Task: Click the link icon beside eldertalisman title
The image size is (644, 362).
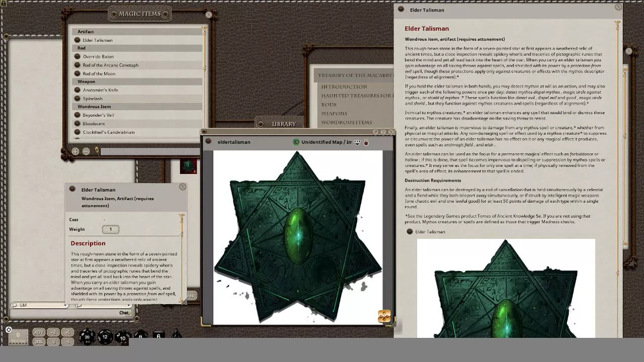Action: 208,142
